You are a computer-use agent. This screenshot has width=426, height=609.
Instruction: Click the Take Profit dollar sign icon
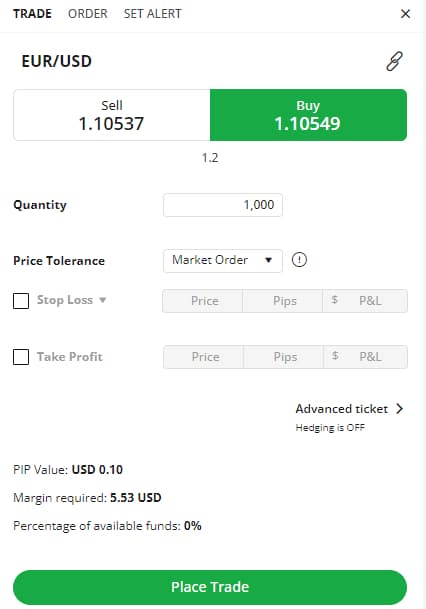click(x=336, y=356)
